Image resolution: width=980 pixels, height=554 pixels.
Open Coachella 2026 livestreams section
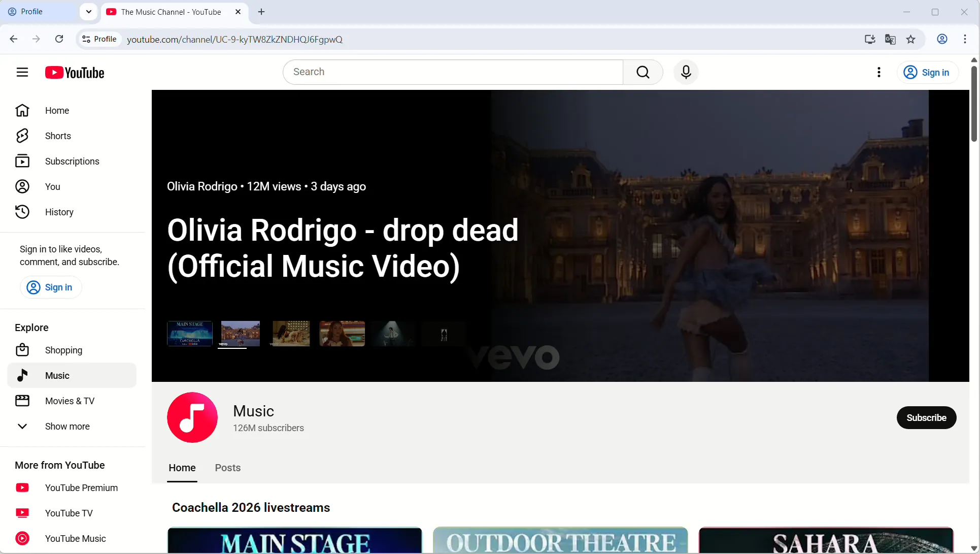click(251, 507)
